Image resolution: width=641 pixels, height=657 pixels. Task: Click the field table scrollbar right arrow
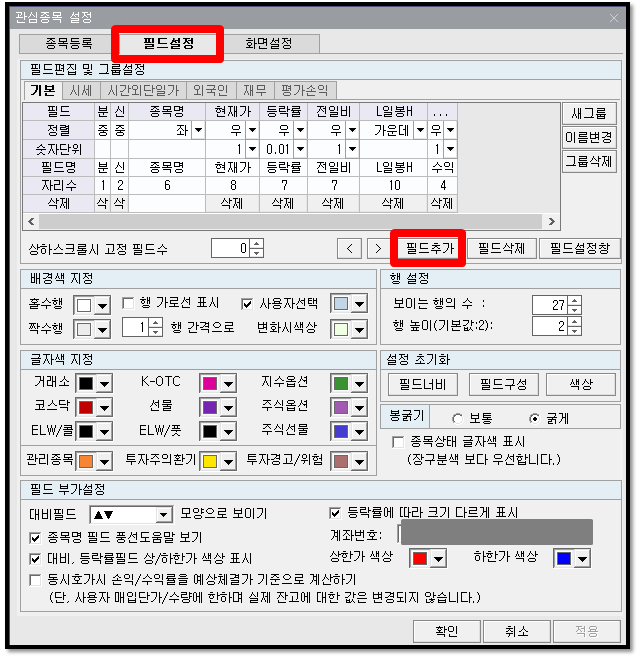pos(552,221)
